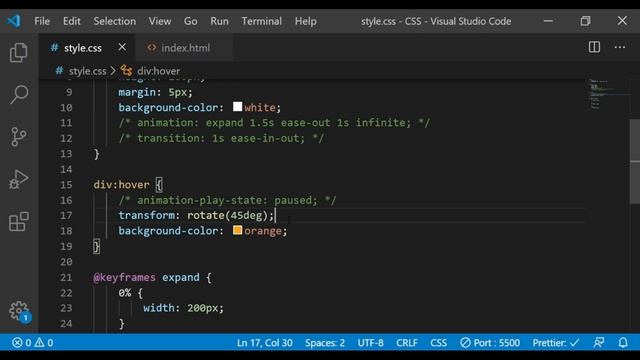Click the Prettier status indicator
640x360 pixels.
coord(556,342)
